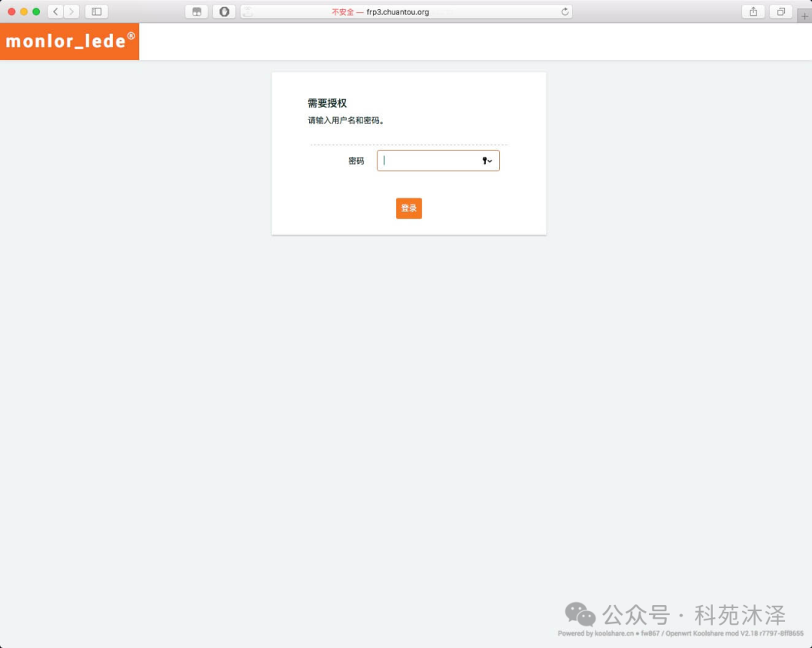Open the koolshare.cn footer link
812x648 pixels.
[x=614, y=634]
